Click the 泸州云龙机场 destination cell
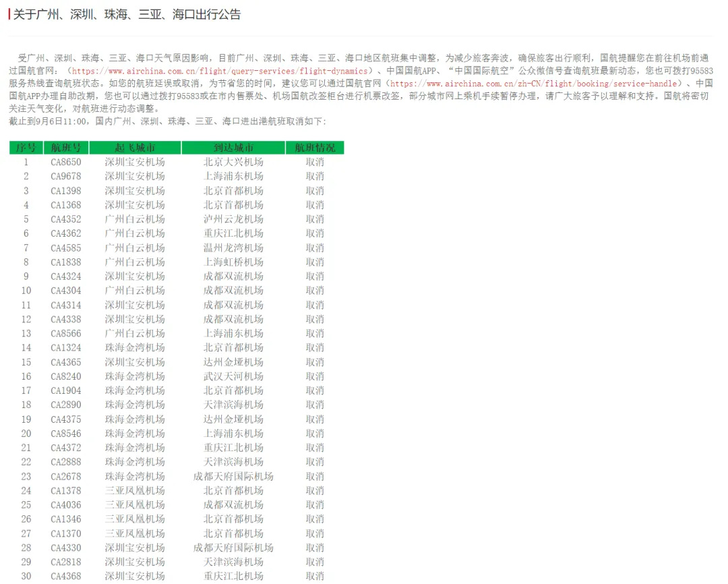Viewport: 728px width, 584px height. click(233, 219)
